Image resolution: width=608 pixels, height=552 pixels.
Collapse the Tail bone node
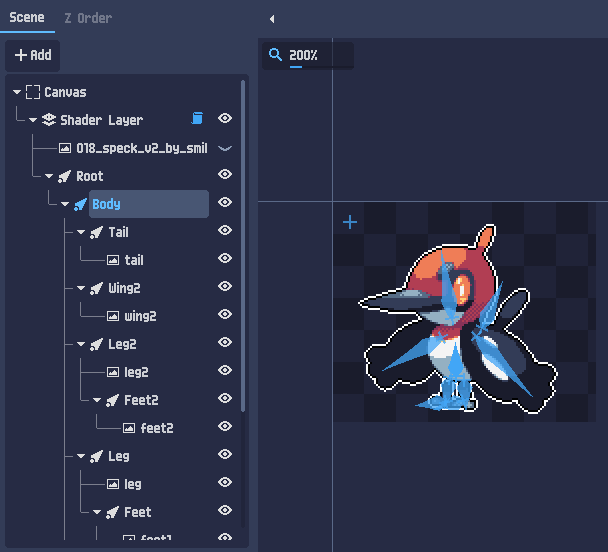tap(81, 232)
